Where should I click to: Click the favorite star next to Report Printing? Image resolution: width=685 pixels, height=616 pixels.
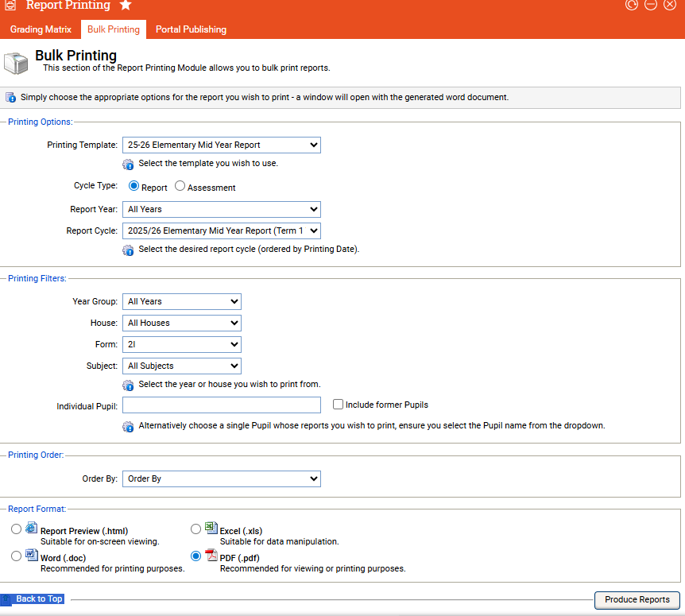click(x=126, y=6)
